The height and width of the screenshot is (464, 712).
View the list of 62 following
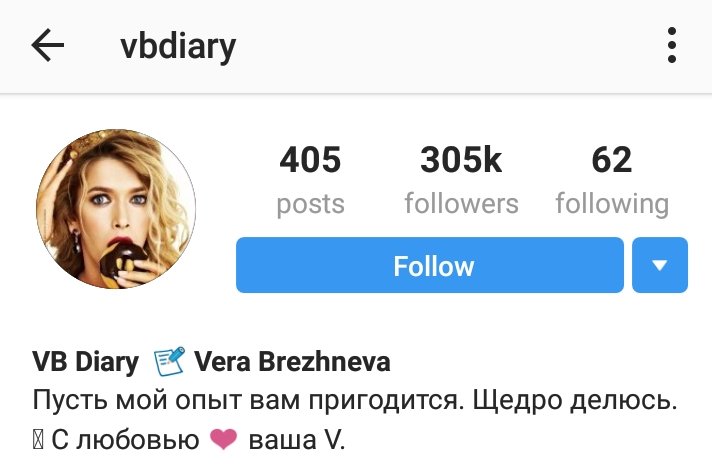(x=612, y=159)
